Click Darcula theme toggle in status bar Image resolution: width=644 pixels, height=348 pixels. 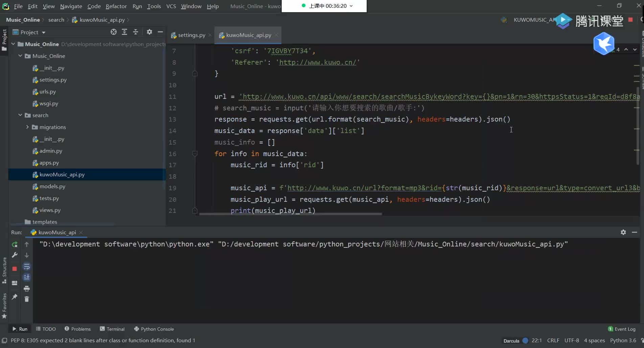tap(515, 341)
